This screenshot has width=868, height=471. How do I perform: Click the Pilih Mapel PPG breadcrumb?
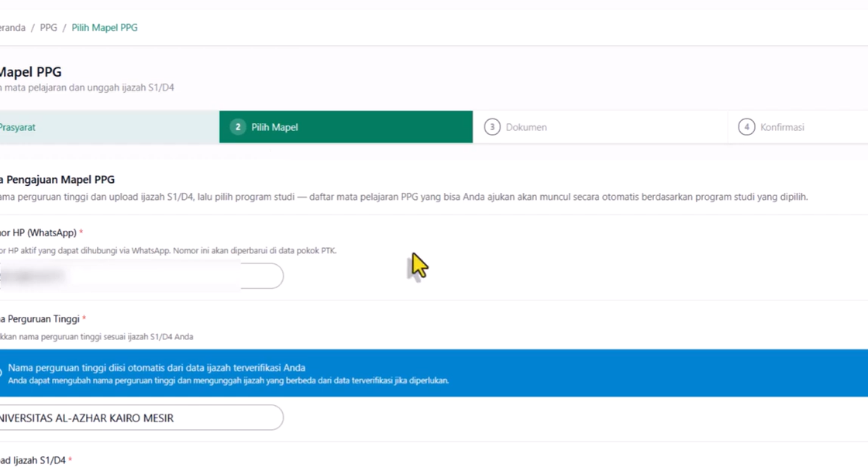click(105, 28)
